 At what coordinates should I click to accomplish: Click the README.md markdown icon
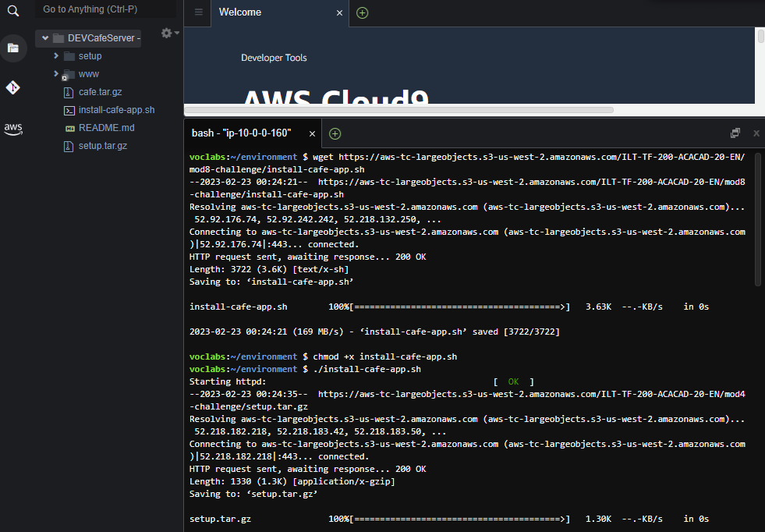(69, 129)
